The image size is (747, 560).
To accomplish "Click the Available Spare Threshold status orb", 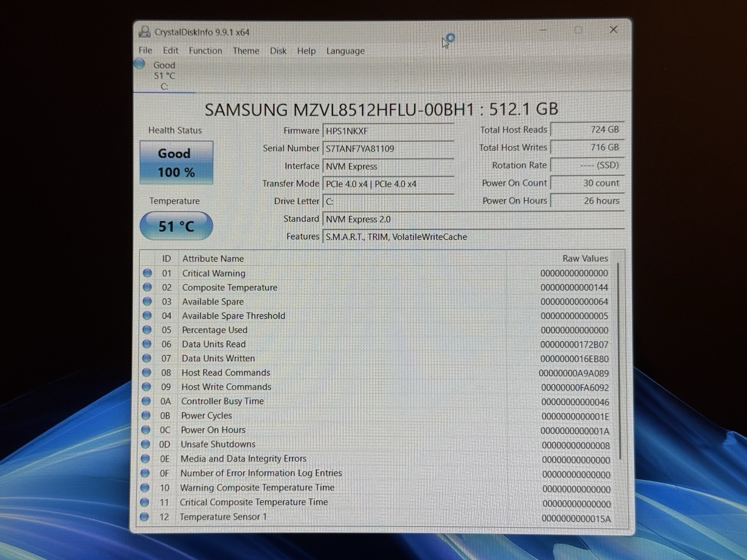I will click(147, 315).
